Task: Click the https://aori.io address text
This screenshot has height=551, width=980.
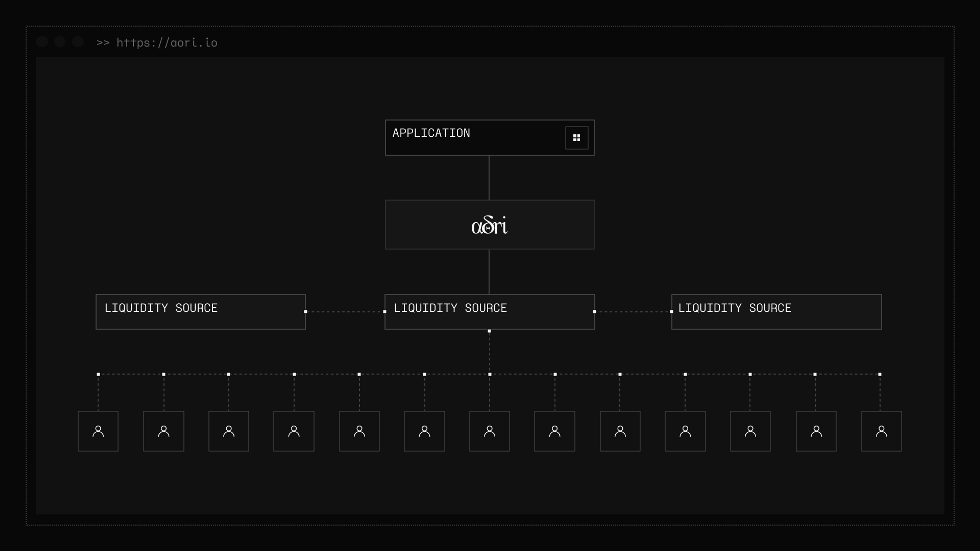Action: point(167,43)
